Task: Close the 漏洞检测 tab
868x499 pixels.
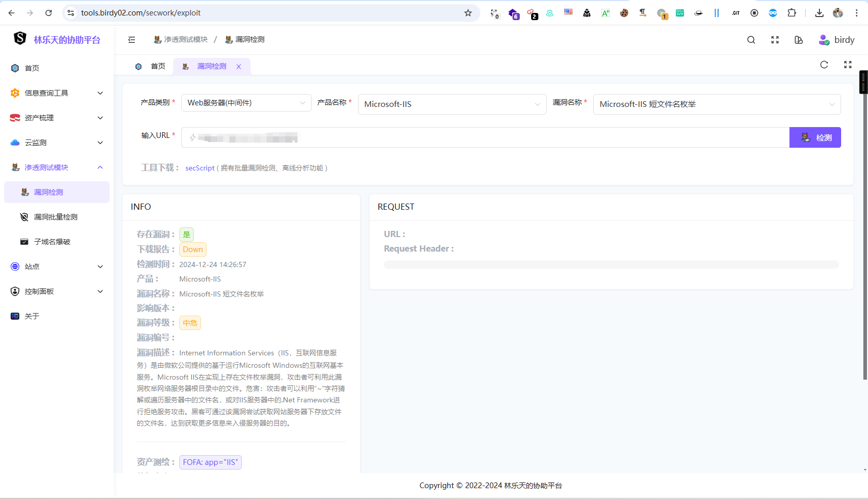Action: [x=239, y=67]
